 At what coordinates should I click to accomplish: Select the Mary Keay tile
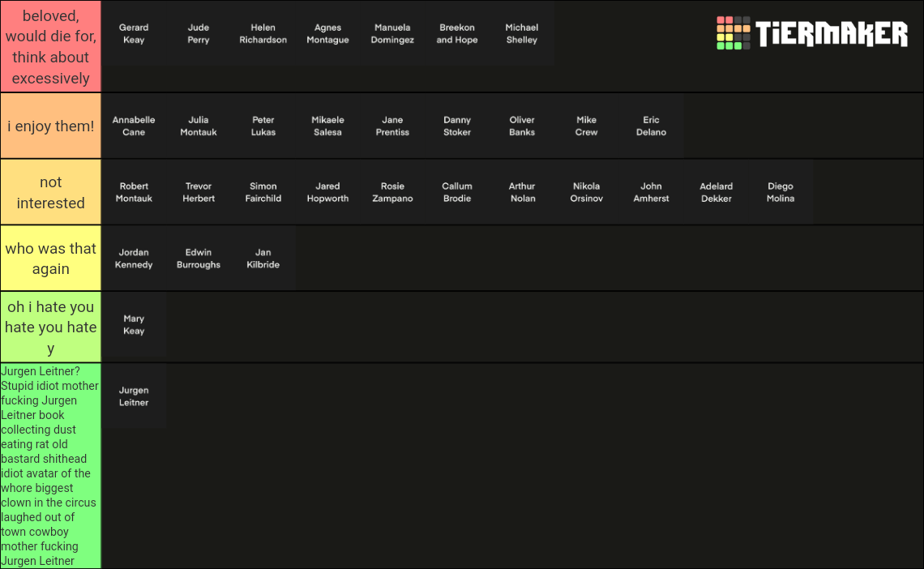click(x=134, y=325)
